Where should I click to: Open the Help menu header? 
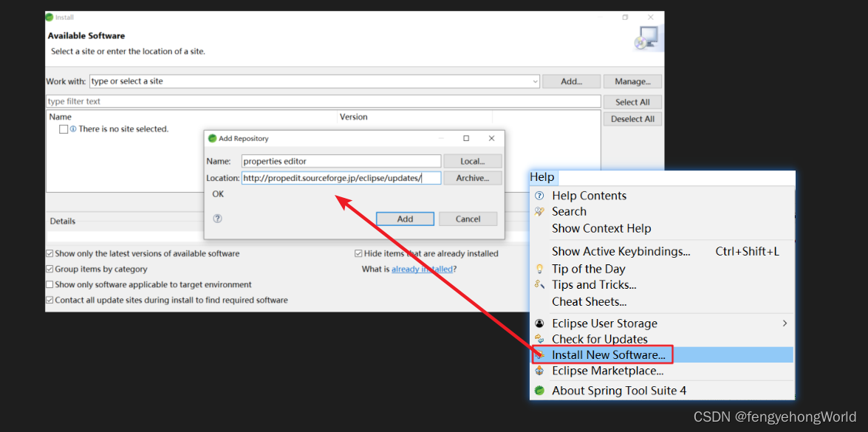click(542, 177)
